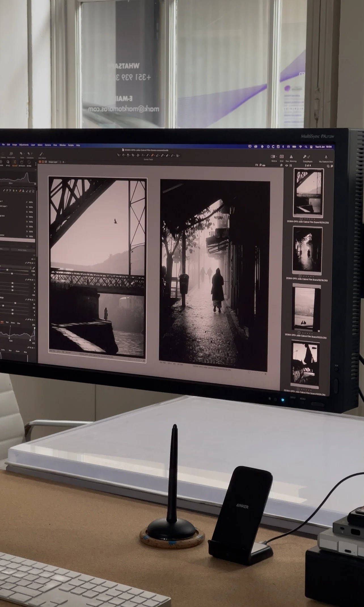Select the orange multi-view mode icon
The height and width of the screenshot is (607, 364).
(40, 162)
